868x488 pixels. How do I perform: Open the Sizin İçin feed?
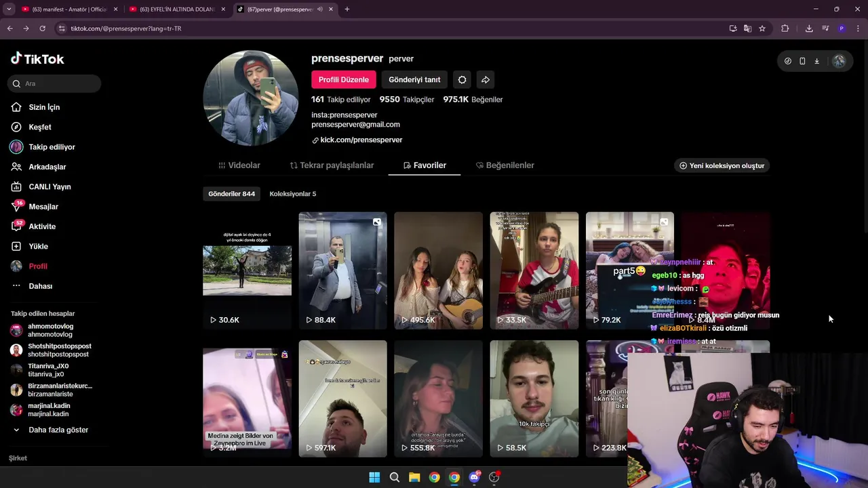pyautogui.click(x=44, y=107)
